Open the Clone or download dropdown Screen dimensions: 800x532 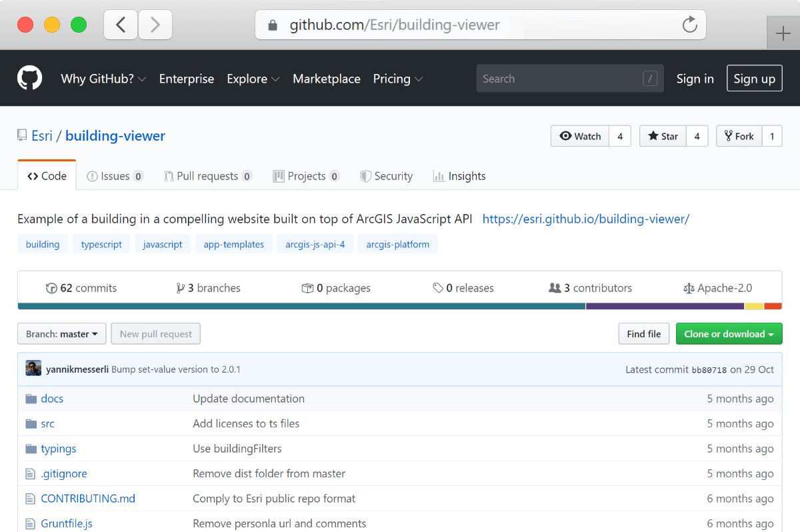729,334
